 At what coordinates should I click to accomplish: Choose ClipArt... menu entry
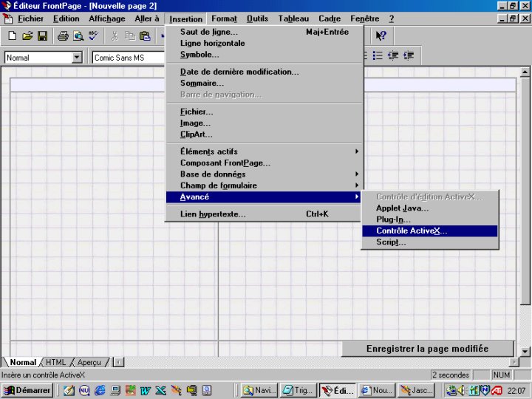pyautogui.click(x=264, y=134)
